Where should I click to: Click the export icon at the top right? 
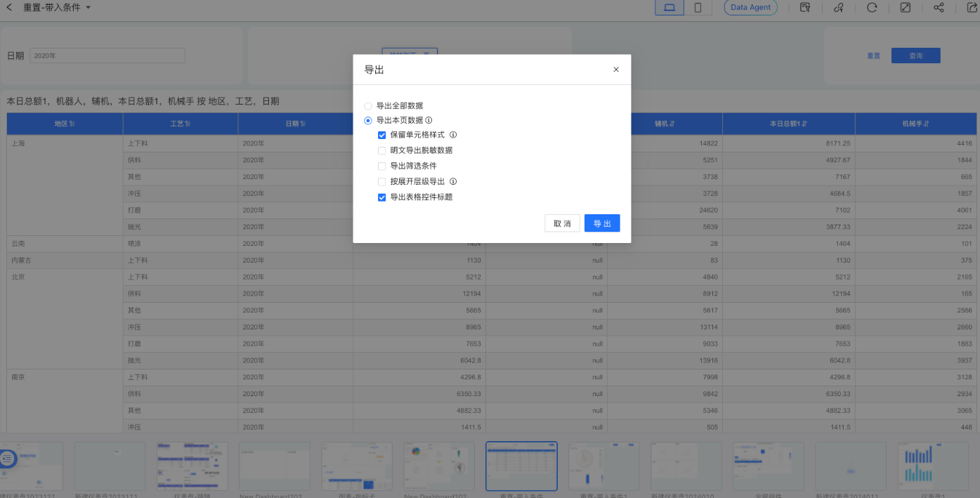click(x=972, y=8)
